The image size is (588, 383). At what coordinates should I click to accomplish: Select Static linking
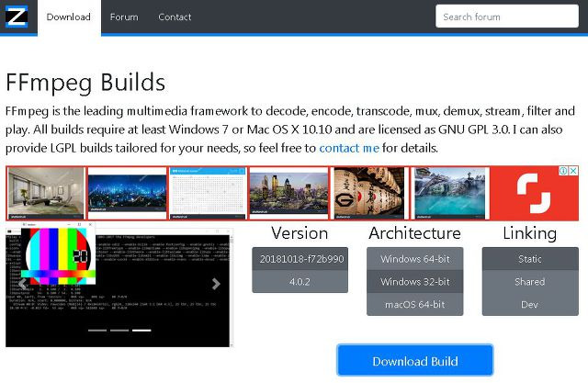click(x=530, y=259)
